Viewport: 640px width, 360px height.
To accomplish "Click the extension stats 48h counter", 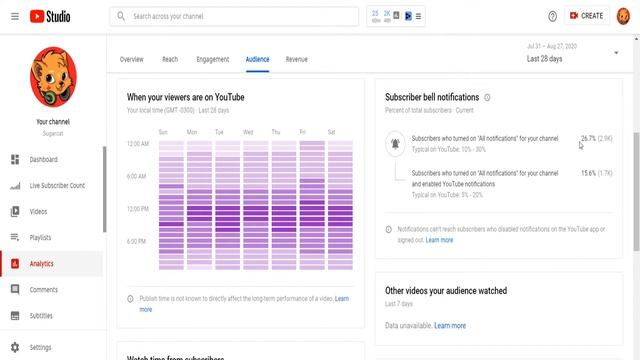I will pyautogui.click(x=387, y=16).
